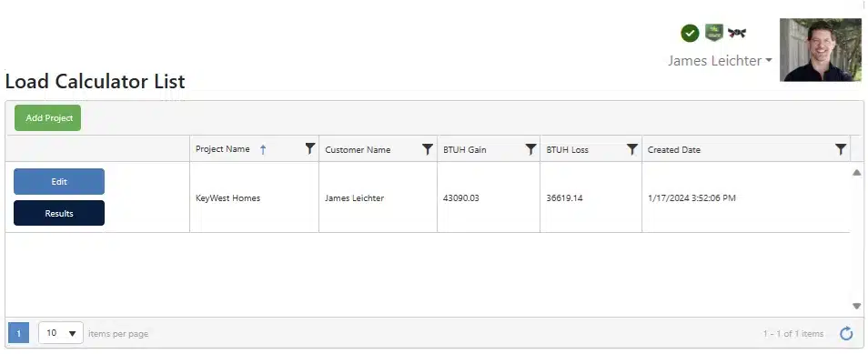View Results for KeyWest Homes
This screenshot has height=354, width=868.
pos(59,213)
